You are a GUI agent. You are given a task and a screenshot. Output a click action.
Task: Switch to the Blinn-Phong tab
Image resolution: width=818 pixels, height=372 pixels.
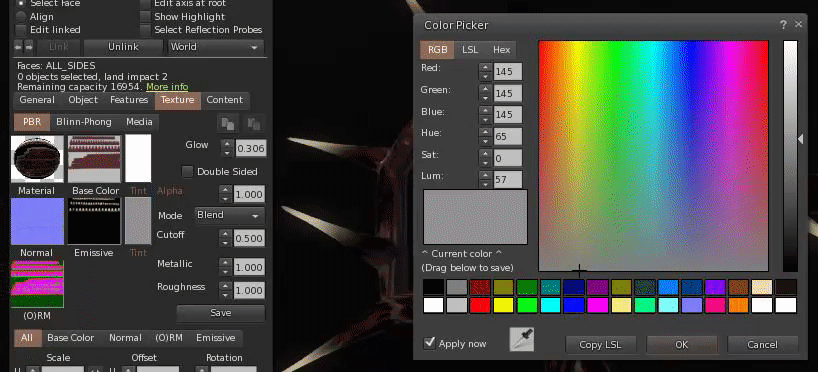[x=84, y=122]
